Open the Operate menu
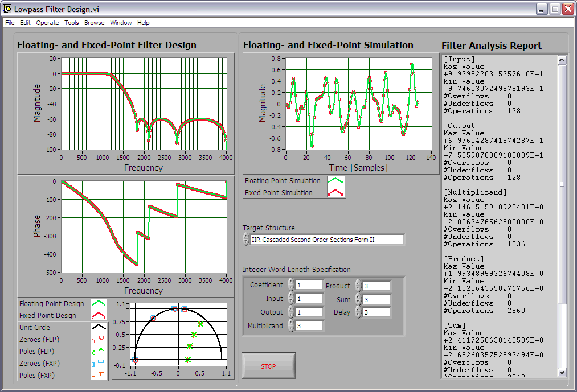The height and width of the screenshot is (392, 577). (47, 23)
